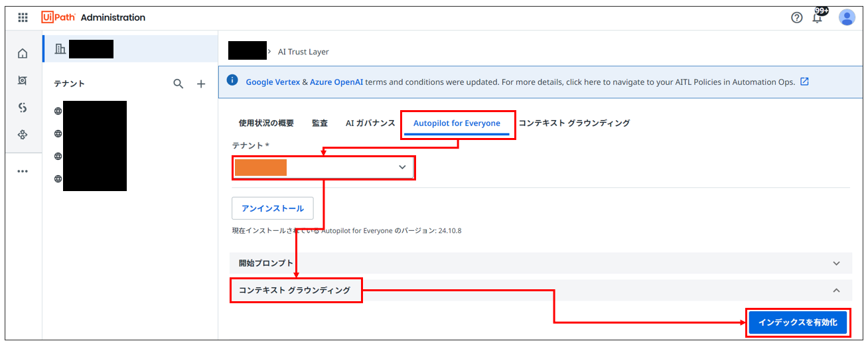Add a new tenant with plus icon
This screenshot has width=868, height=347.
coord(201,84)
